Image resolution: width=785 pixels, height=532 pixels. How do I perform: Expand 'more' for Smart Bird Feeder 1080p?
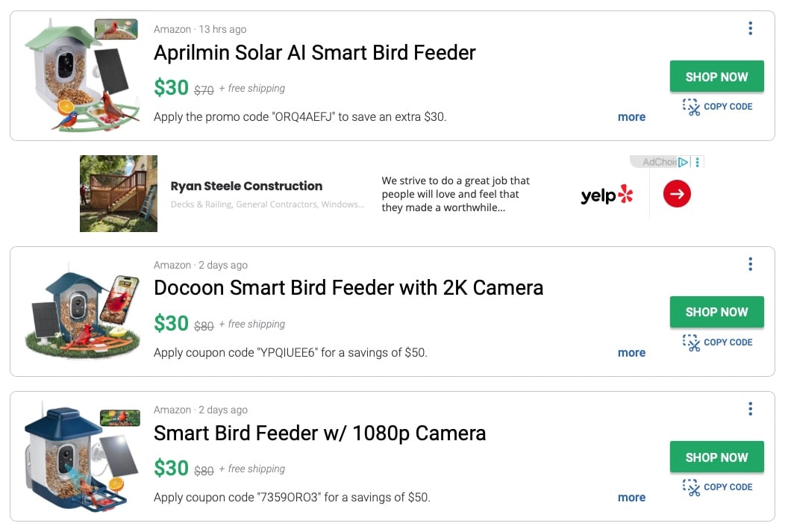pyautogui.click(x=631, y=498)
